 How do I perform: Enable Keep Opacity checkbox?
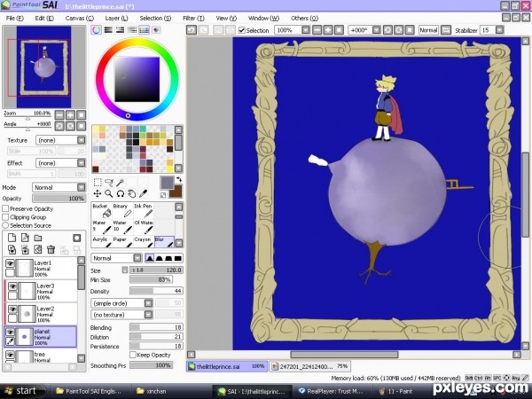pyautogui.click(x=133, y=355)
